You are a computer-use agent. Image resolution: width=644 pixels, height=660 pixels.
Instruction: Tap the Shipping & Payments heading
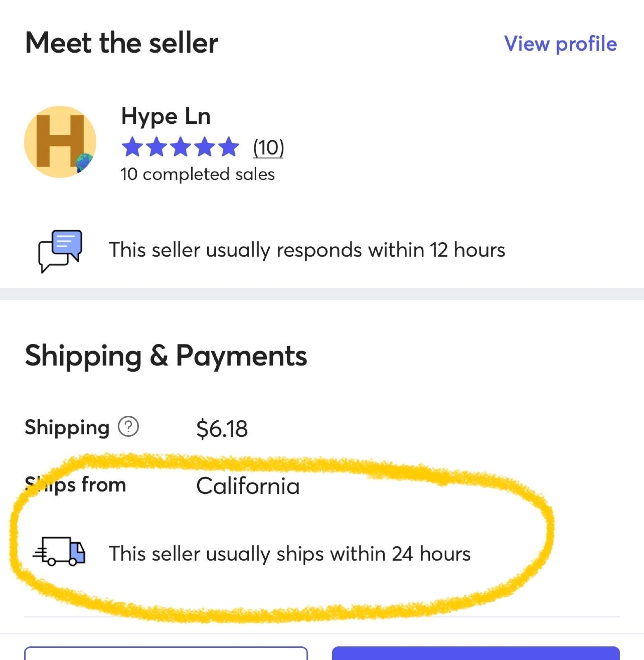pos(166,356)
